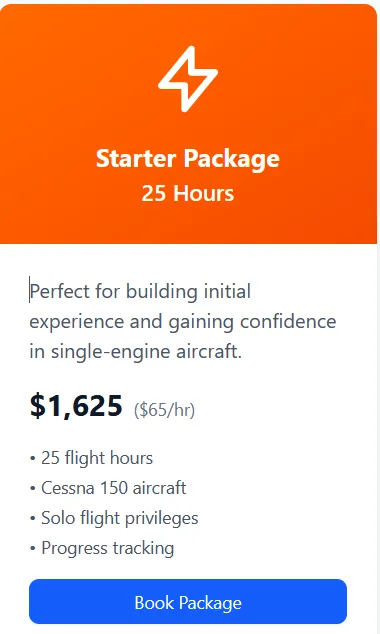380x634 pixels.
Task: Click the package description paragraph
Action: [183, 321]
